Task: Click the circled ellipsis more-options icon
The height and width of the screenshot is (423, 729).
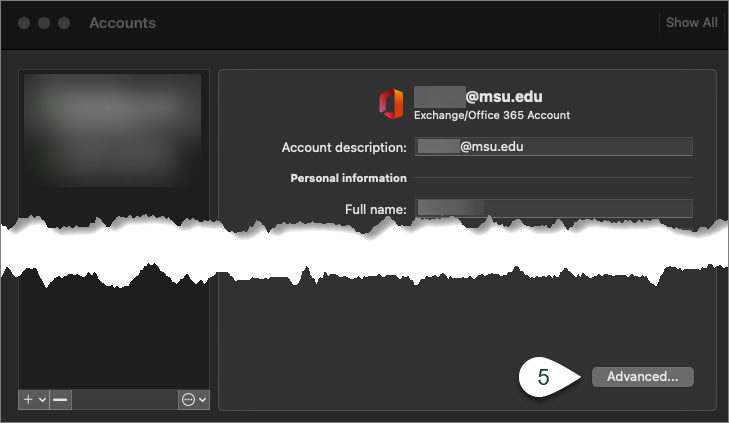Action: [x=188, y=399]
